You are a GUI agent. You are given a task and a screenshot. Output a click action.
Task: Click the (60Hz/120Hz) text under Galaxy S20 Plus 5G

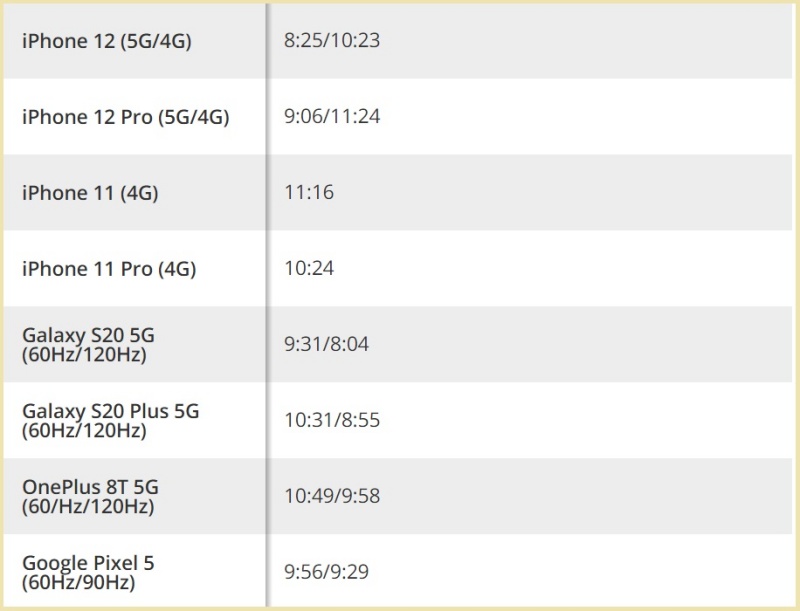(84, 430)
